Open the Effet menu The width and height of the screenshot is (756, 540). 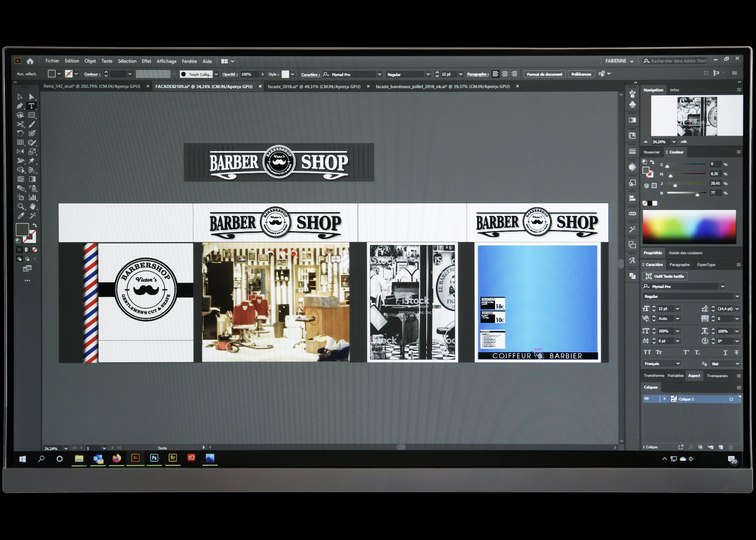click(146, 61)
